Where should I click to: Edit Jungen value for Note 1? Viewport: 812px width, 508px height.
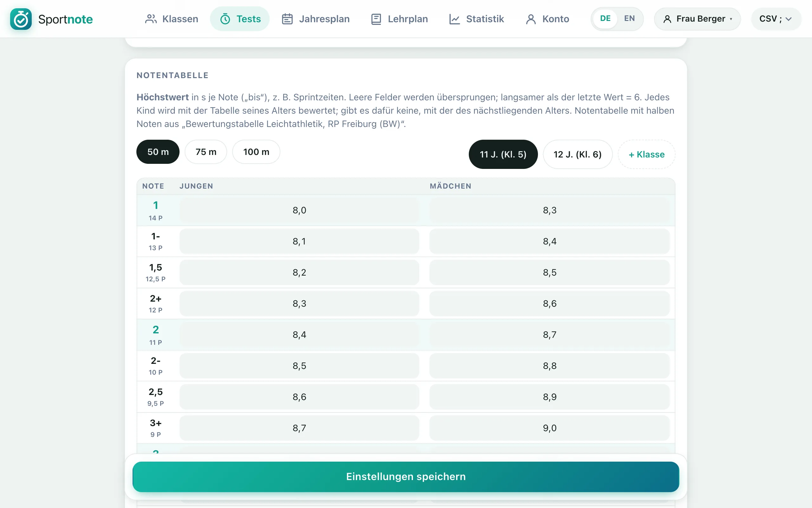pos(299,210)
